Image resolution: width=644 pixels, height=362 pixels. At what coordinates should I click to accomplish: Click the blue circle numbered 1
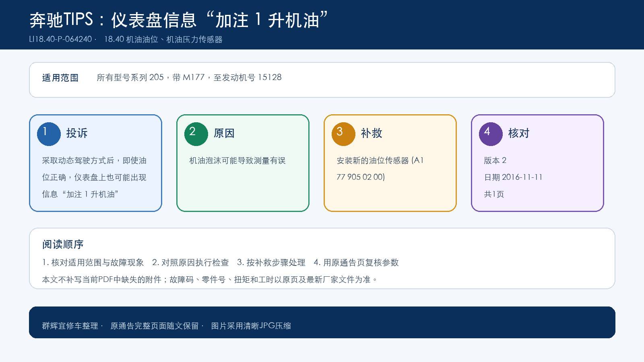pyautogui.click(x=49, y=134)
